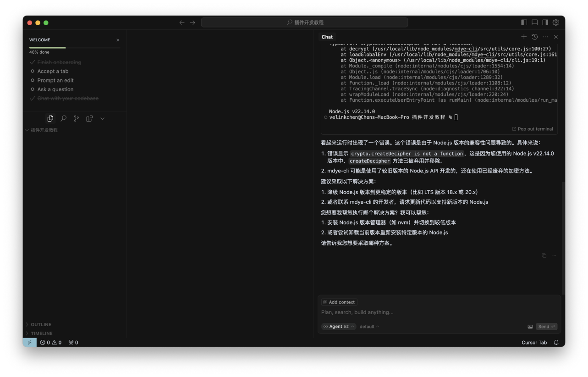
Task: Open Cursor settings gear icon
Action: 556,22
